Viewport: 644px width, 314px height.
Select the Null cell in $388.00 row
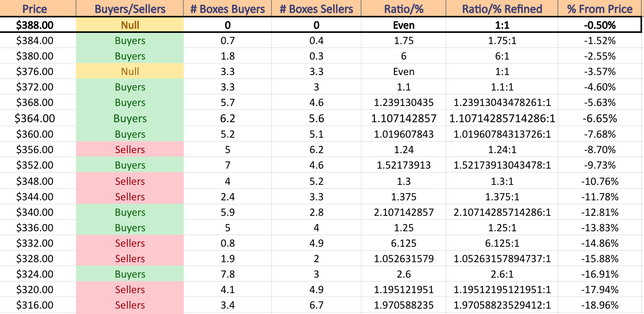(130, 25)
